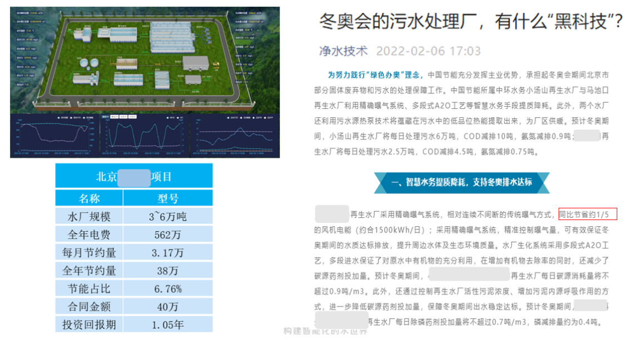
Task: Click the 投资回报期 row label
Action: [89, 324]
